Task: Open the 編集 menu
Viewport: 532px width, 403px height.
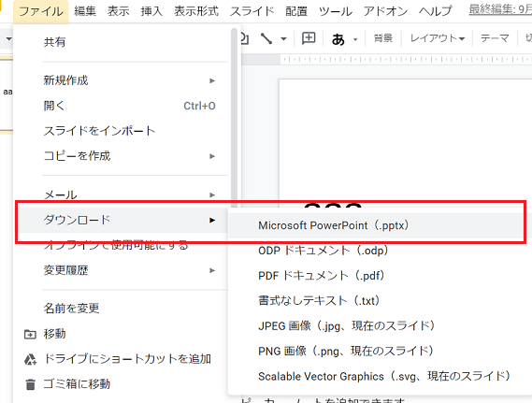Action: click(x=85, y=11)
